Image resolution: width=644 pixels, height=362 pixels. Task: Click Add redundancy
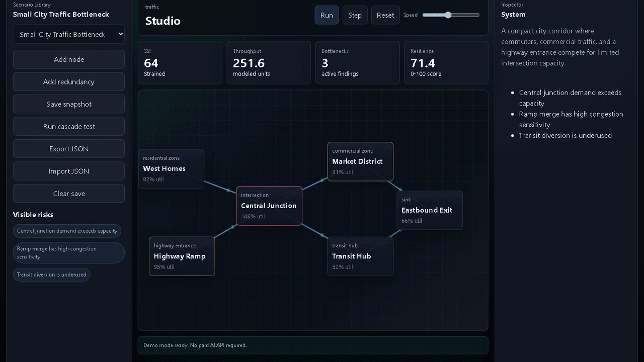68,81
